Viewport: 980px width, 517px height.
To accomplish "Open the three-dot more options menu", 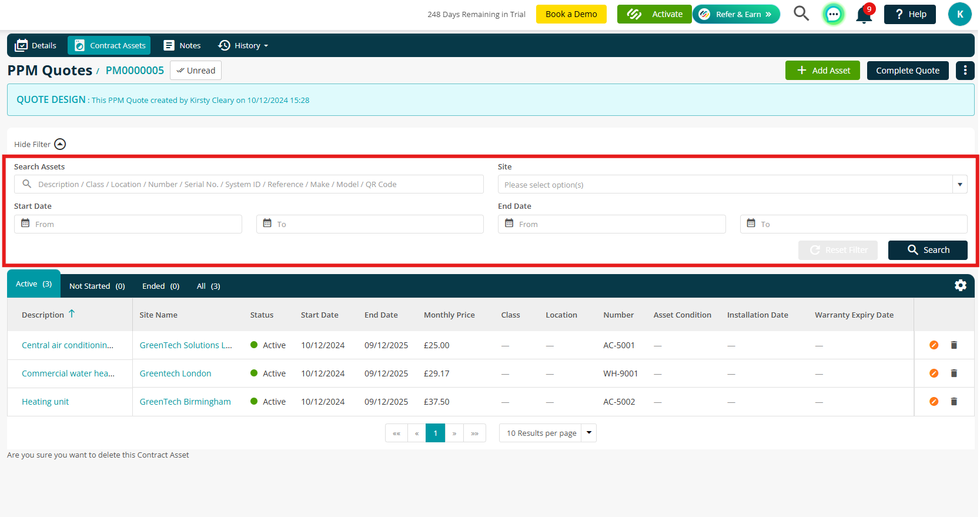I will pyautogui.click(x=965, y=71).
